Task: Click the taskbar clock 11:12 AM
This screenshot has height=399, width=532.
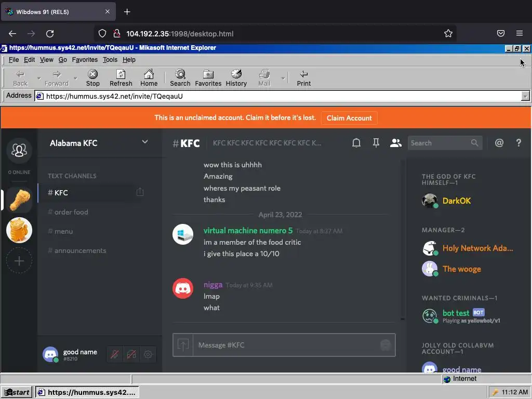Action: pyautogui.click(x=515, y=392)
